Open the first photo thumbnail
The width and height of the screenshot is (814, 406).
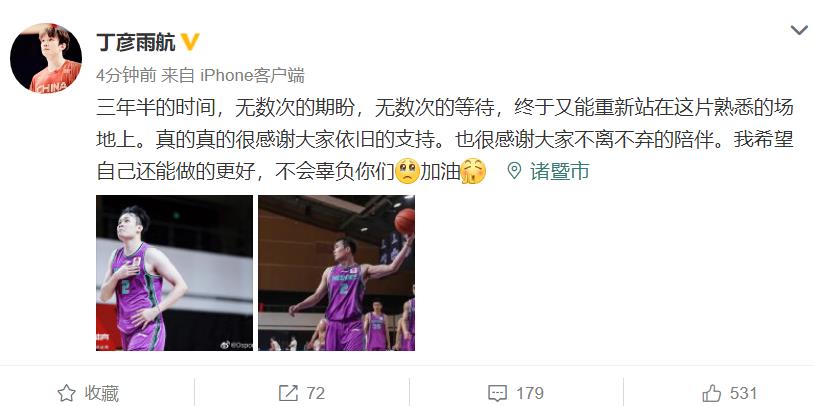[x=174, y=273]
